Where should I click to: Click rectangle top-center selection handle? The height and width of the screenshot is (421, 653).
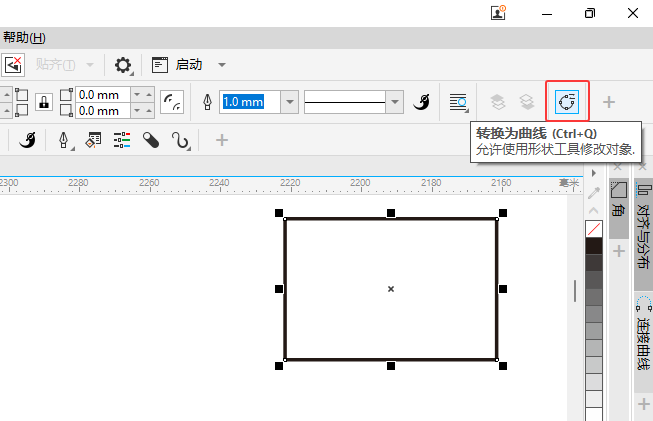point(391,213)
